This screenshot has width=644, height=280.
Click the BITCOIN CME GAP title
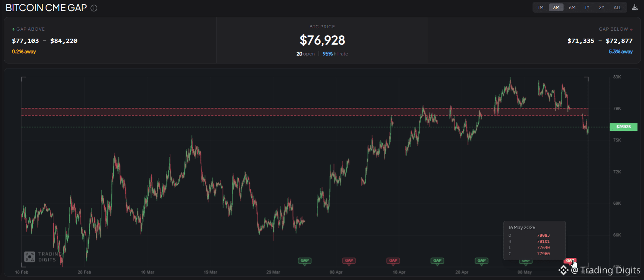(x=46, y=8)
